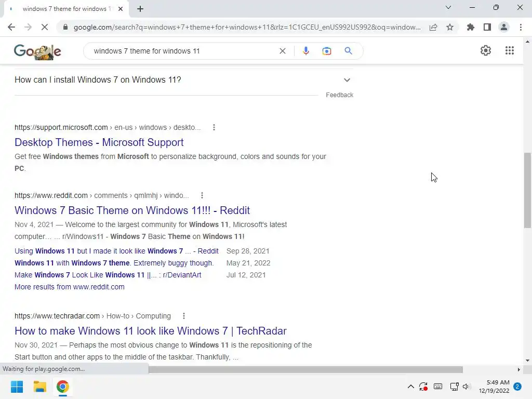Open the Windows Start menu
The height and width of the screenshot is (399, 532).
(x=17, y=387)
